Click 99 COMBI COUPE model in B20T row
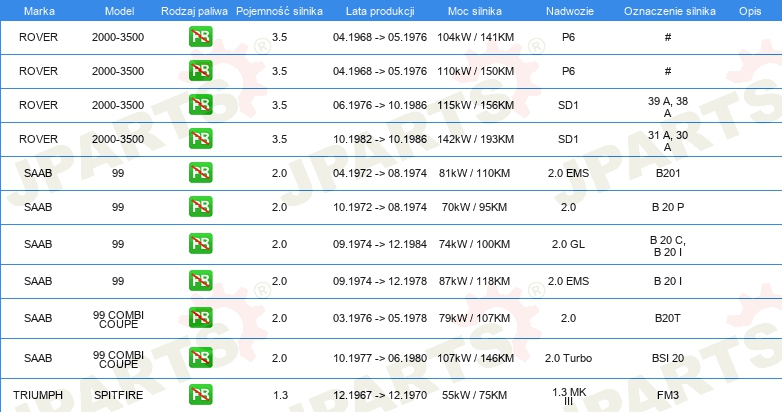This screenshot has height=412, width=782. pos(118,319)
